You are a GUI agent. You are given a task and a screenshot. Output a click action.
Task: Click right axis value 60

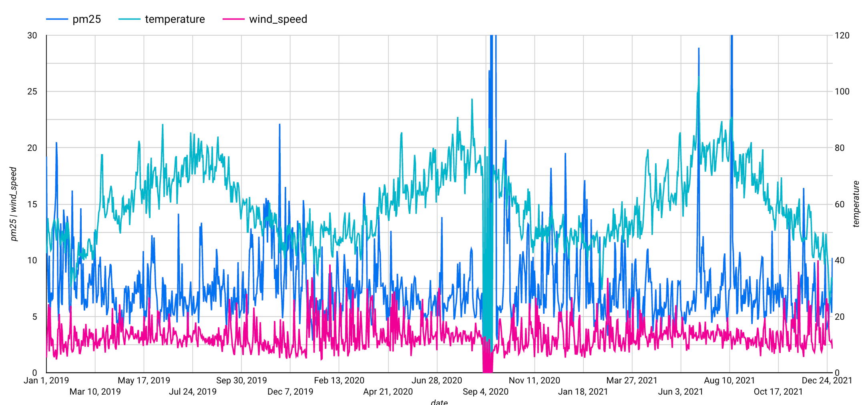[840, 204]
